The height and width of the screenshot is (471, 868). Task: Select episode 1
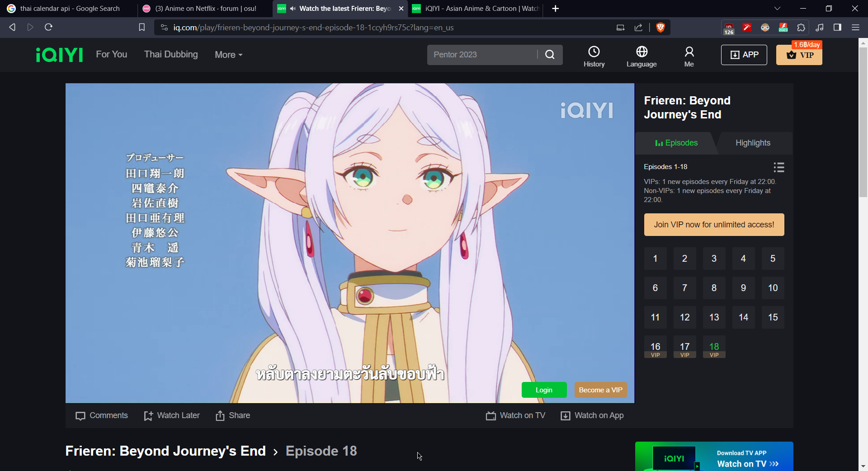(x=655, y=259)
